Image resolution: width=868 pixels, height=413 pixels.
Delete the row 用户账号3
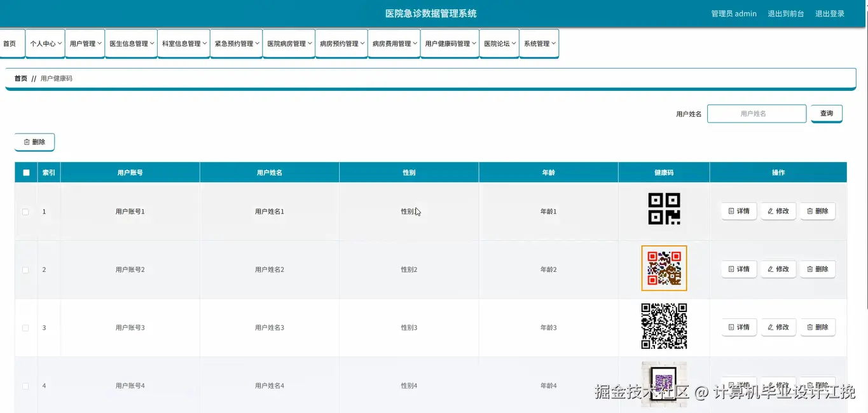point(817,327)
